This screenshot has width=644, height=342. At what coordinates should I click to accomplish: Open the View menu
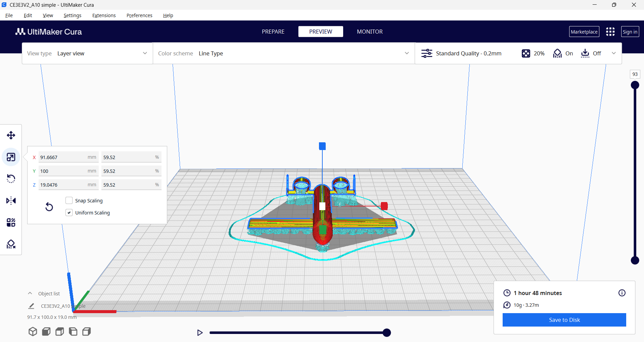point(48,15)
